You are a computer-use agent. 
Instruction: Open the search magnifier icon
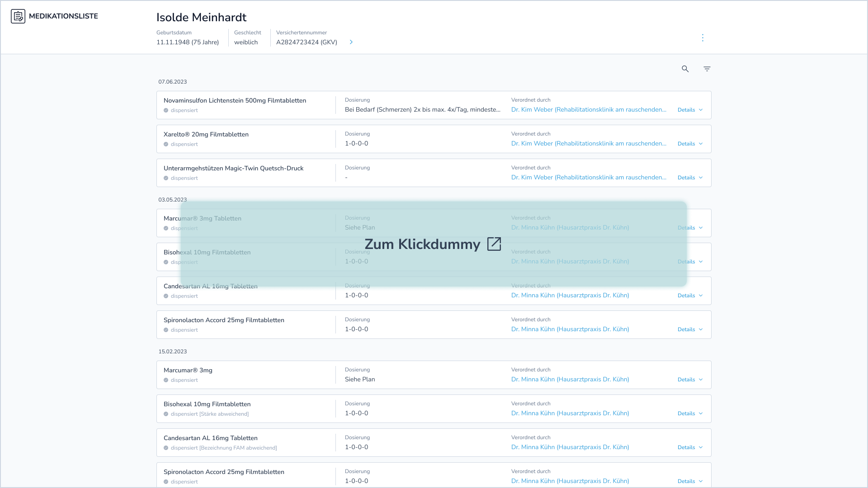pos(685,69)
